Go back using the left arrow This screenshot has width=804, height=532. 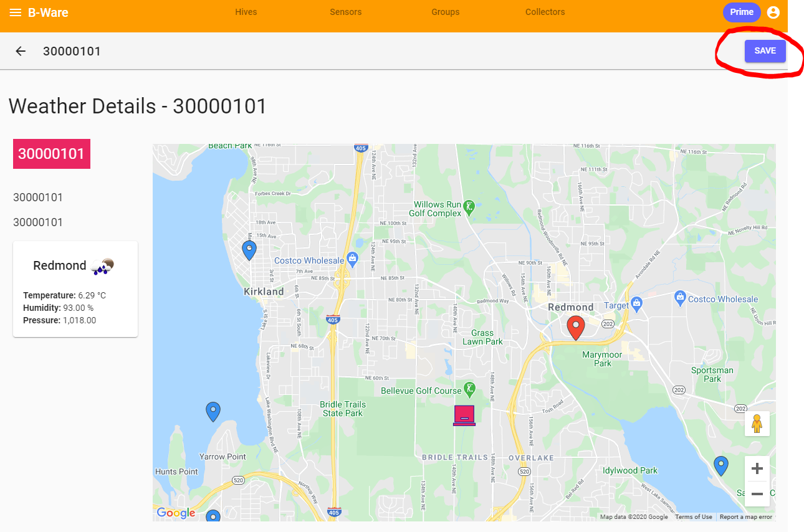click(x=21, y=51)
